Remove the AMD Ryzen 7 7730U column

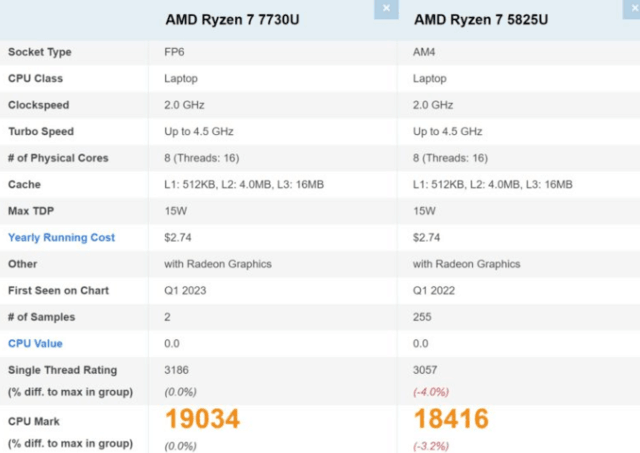pos(386,8)
